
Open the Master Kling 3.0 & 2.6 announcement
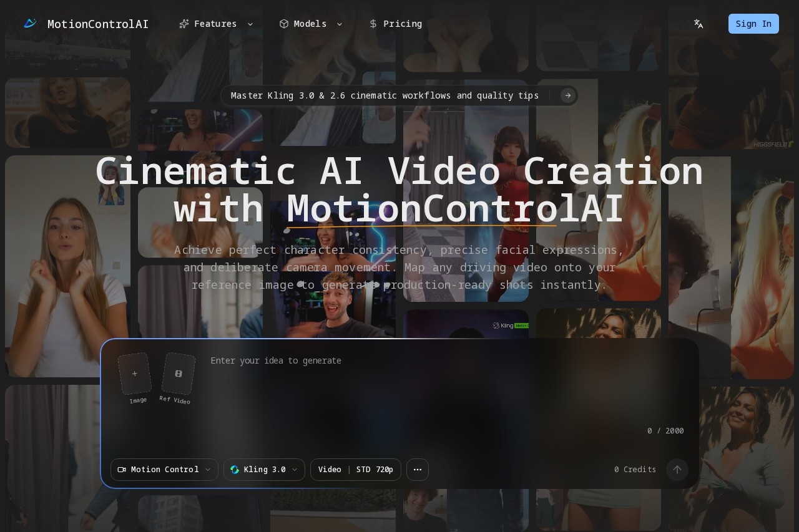[385, 95]
